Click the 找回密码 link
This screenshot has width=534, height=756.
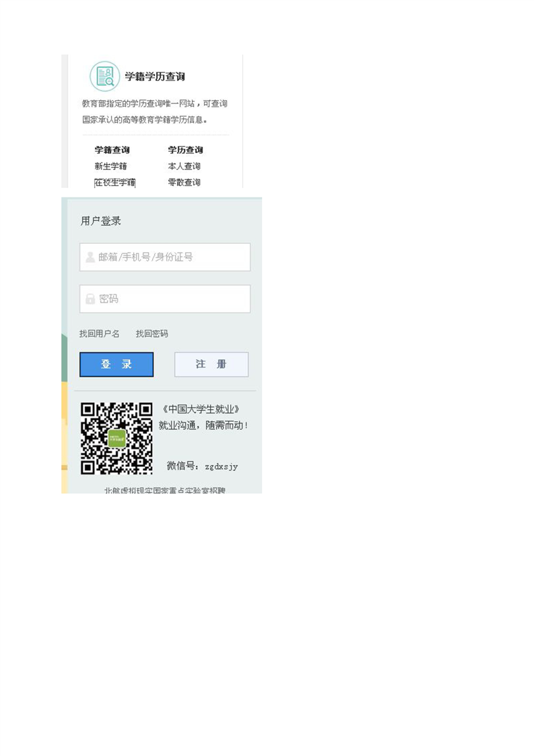[x=152, y=334]
